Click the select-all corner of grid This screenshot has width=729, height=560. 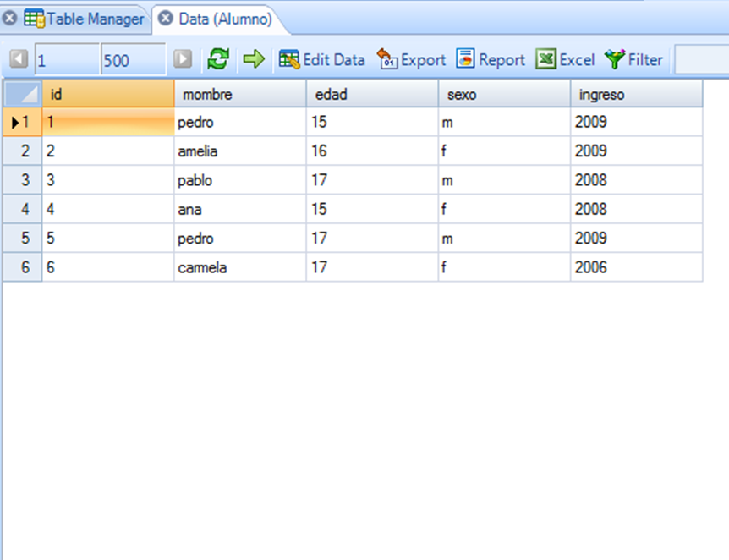[23, 94]
